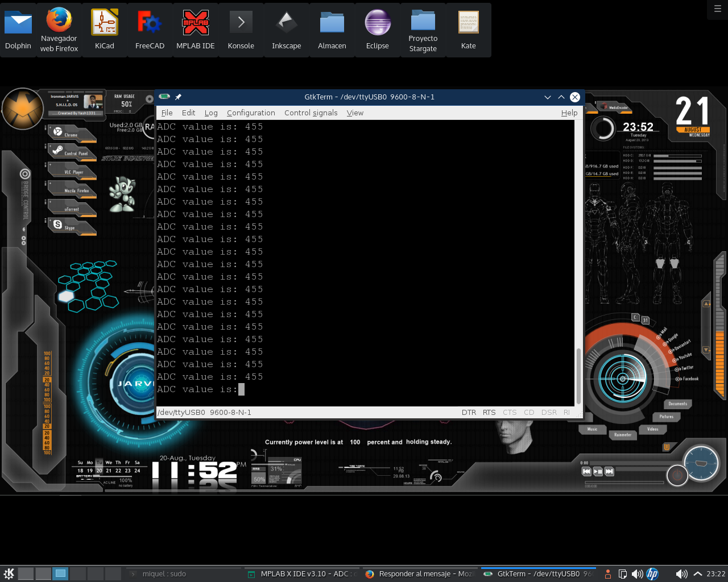Click the DTR indicator in the status bar
This screenshot has height=582, width=728.
tap(469, 413)
